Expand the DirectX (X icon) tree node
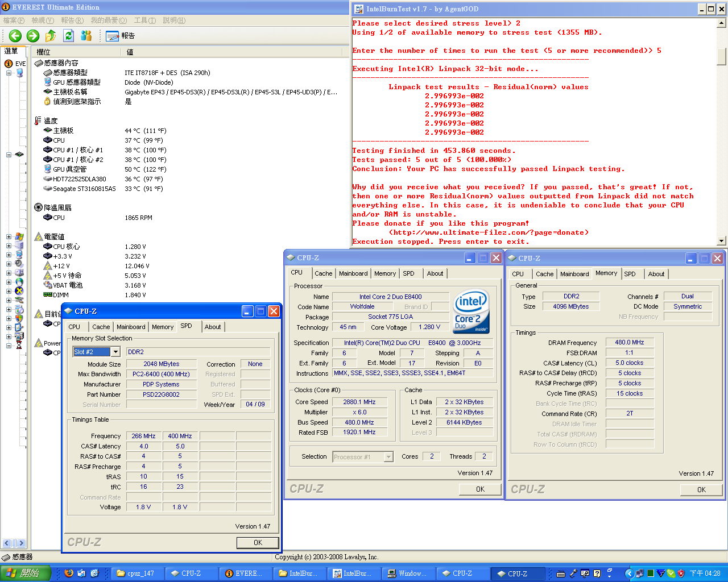This screenshot has width=728, height=582. [9, 291]
